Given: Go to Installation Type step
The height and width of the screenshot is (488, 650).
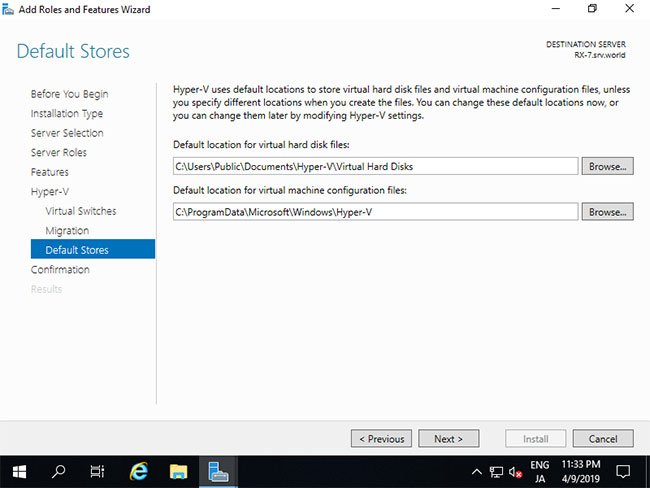Looking at the screenshot, I should (x=67, y=114).
